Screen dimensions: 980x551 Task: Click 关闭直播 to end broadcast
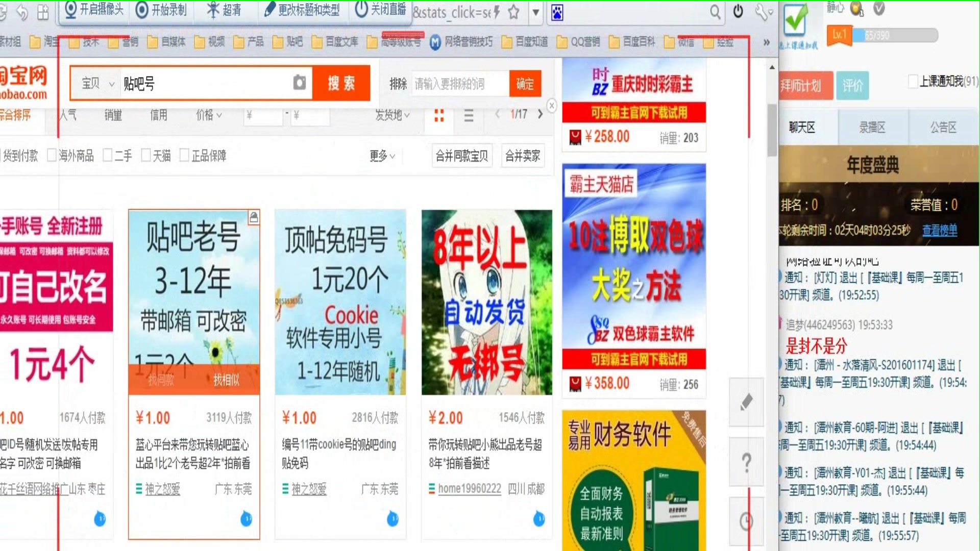[381, 10]
